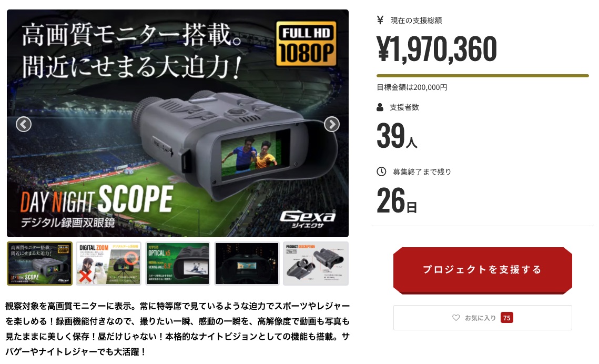The image size is (599, 364).
Task: Click the clock icon beside 募集終了まで残り
Action: 381,171
